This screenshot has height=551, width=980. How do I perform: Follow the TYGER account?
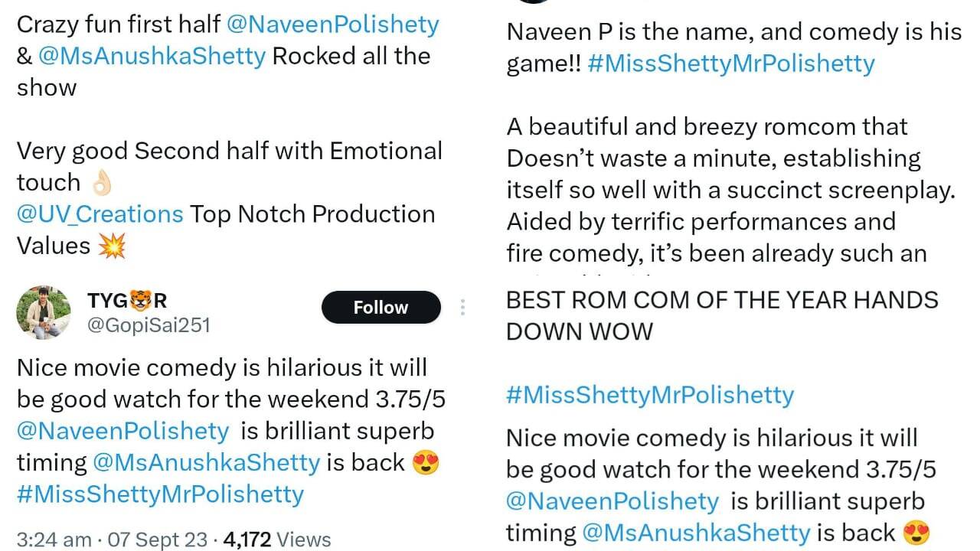[x=381, y=308]
